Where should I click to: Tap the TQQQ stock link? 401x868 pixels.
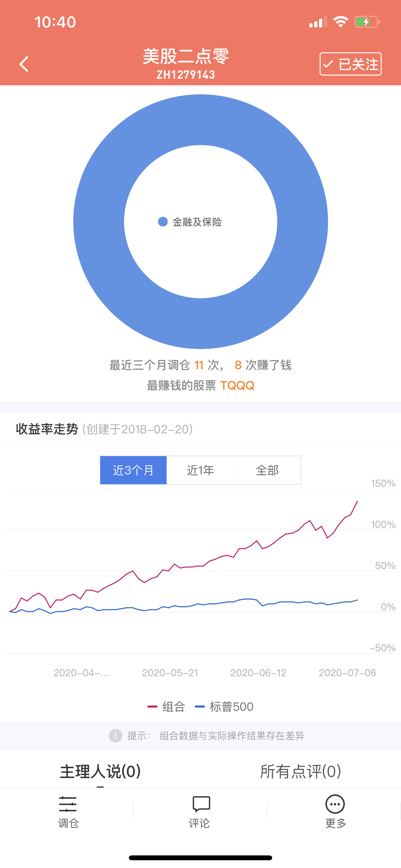[x=237, y=385]
